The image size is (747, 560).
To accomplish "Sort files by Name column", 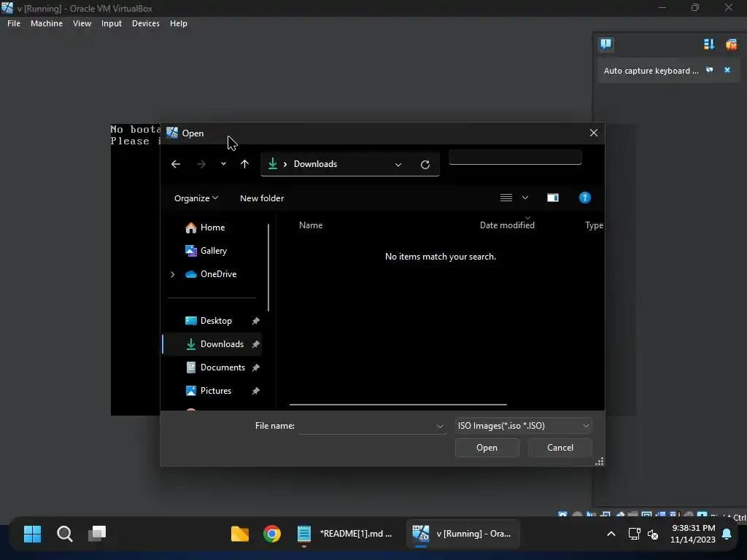I will 311,225.
